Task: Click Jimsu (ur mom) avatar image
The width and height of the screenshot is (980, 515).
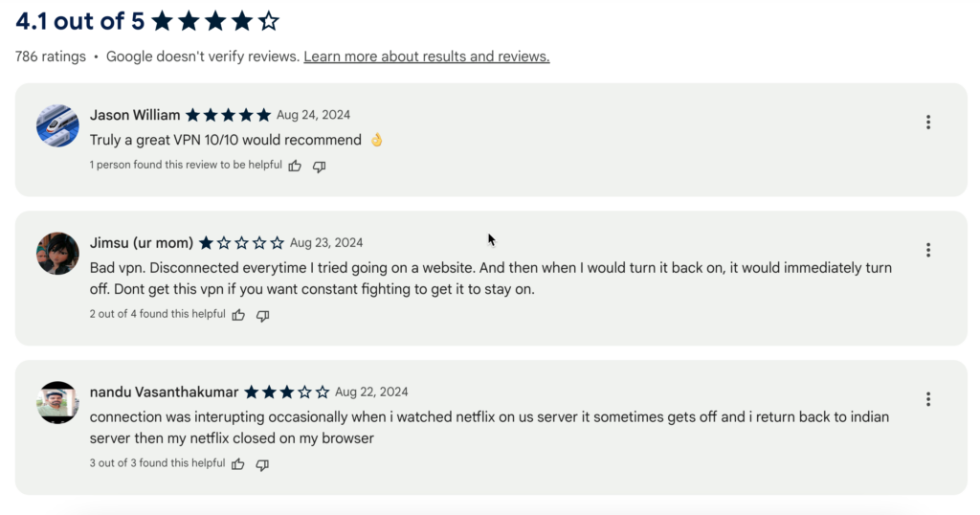Action: click(57, 253)
